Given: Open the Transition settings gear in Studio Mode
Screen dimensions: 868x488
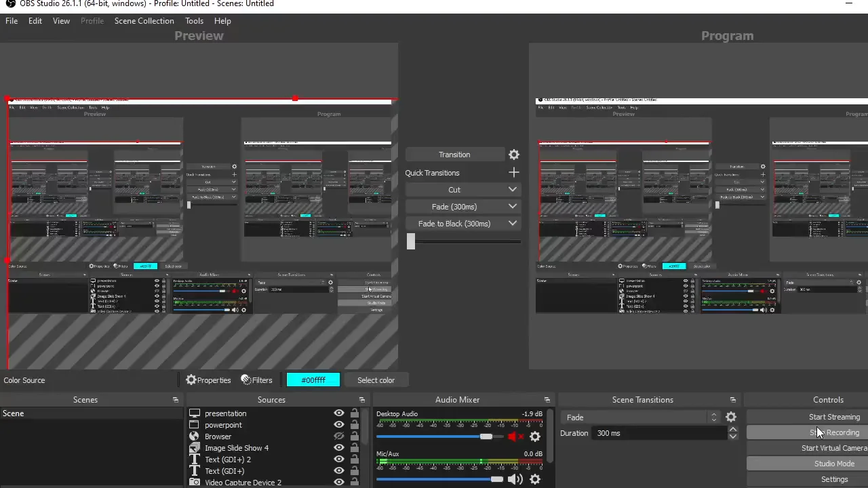Looking at the screenshot, I should coord(514,155).
